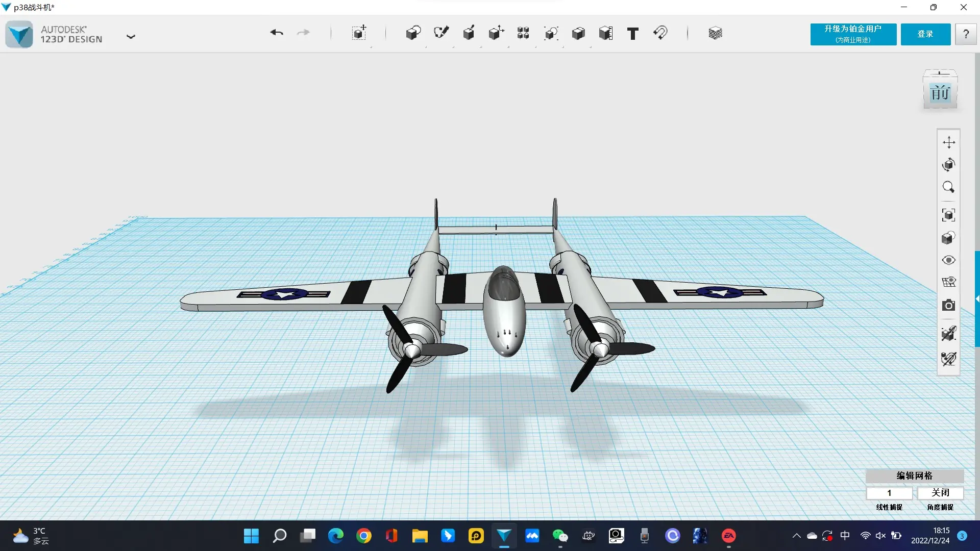Open the display style cube options
Screen dimensions: 980x551
click(949, 238)
